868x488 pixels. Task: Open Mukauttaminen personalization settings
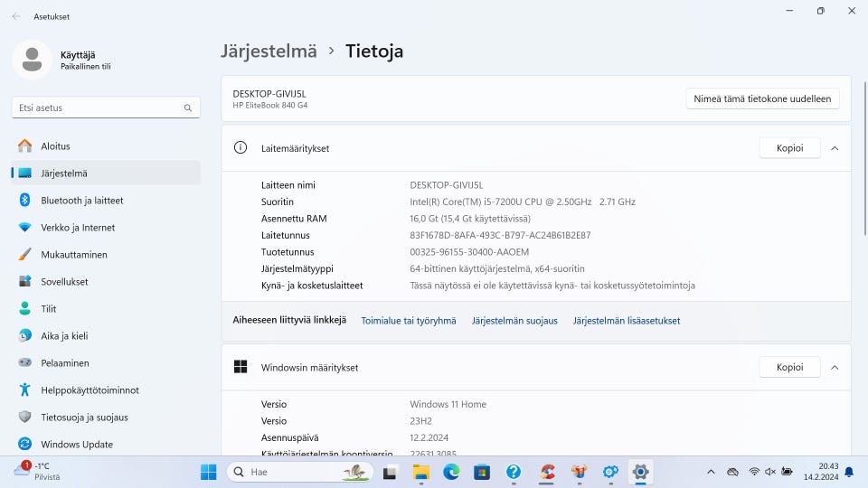pos(106,255)
